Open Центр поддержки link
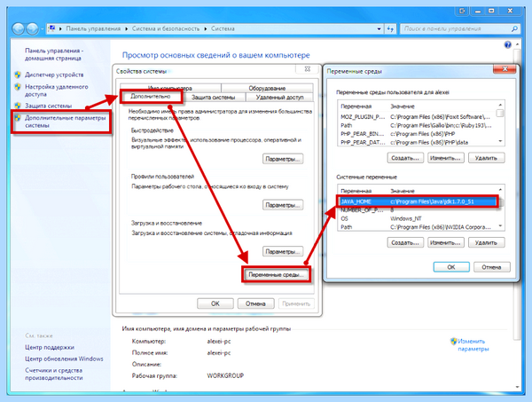The height and width of the screenshot is (402, 532). [x=50, y=347]
